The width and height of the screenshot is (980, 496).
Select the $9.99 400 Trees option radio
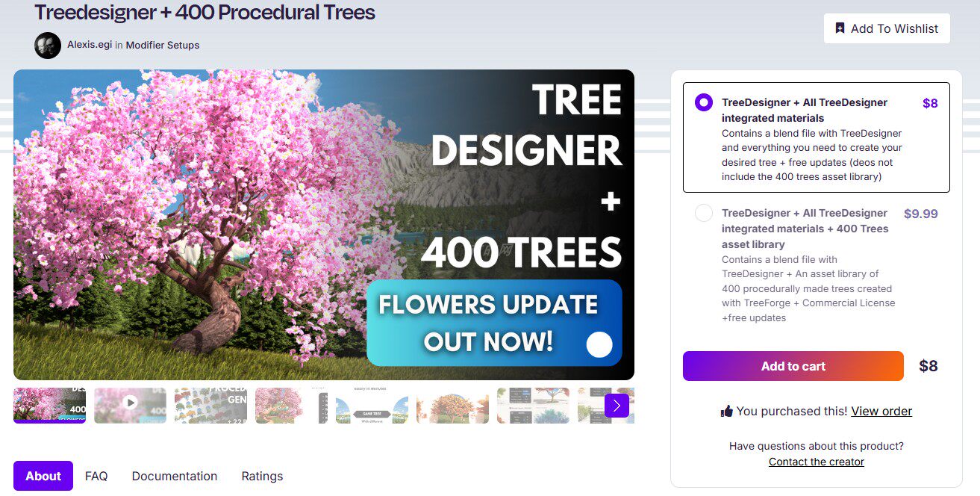[704, 213]
